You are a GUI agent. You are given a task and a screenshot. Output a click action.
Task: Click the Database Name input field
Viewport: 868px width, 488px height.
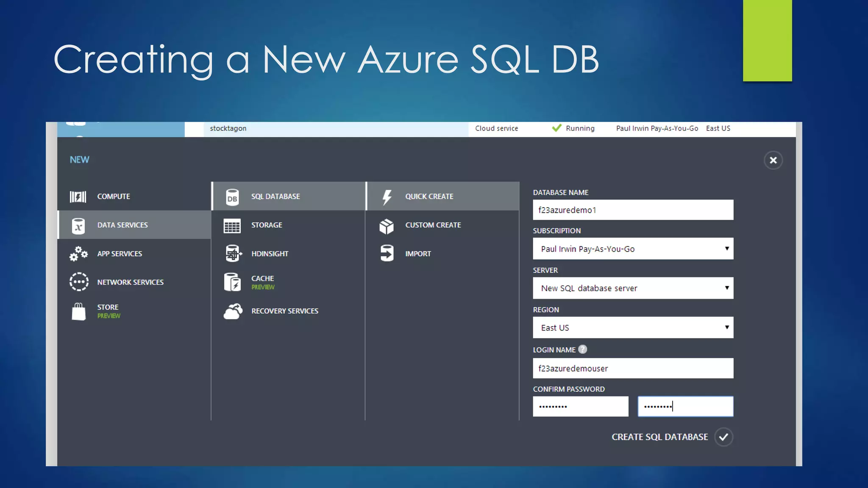click(x=633, y=210)
